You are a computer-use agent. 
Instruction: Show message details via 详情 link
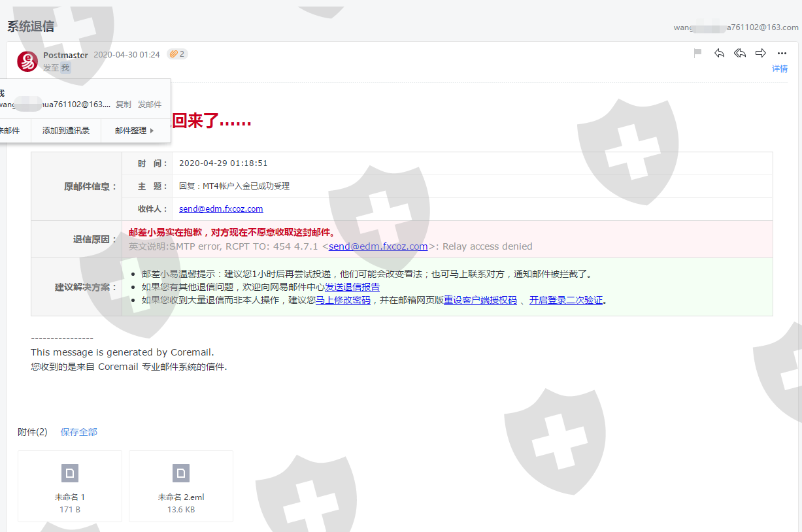tap(780, 69)
